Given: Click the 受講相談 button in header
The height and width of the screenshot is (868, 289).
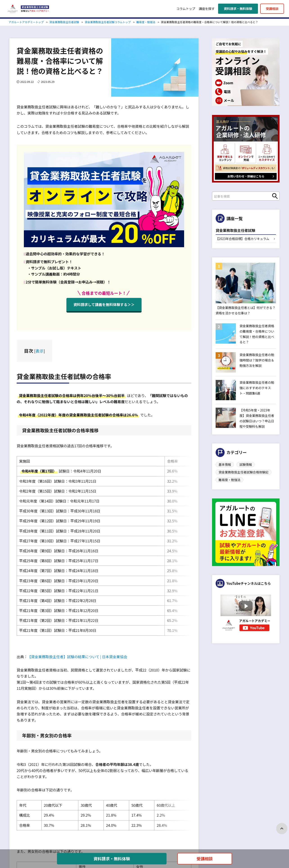Looking at the screenshot, I should point(272,9).
